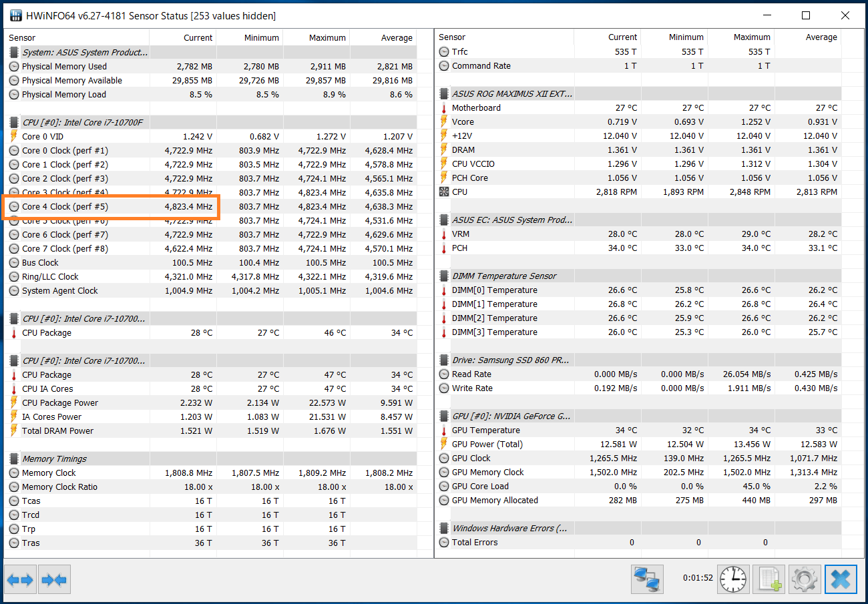868x604 pixels.
Task: Select the ASUS ROG MAXIMUS XII group row
Action: click(x=639, y=93)
